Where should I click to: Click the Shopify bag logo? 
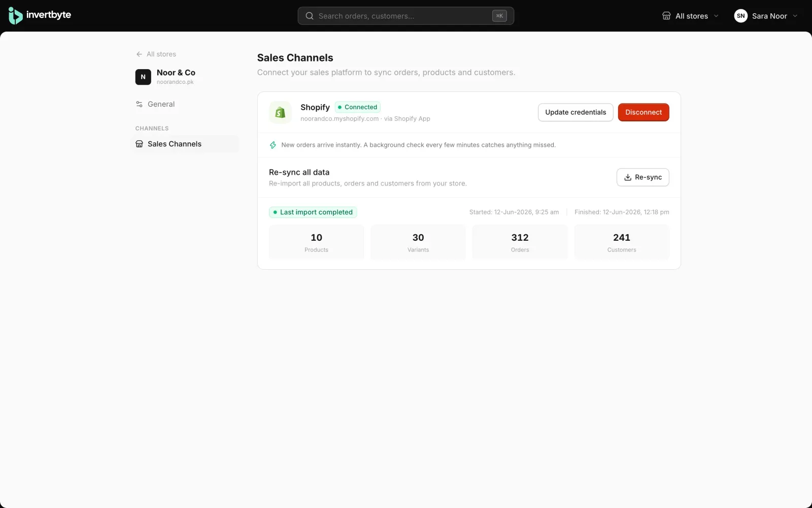pos(280,112)
